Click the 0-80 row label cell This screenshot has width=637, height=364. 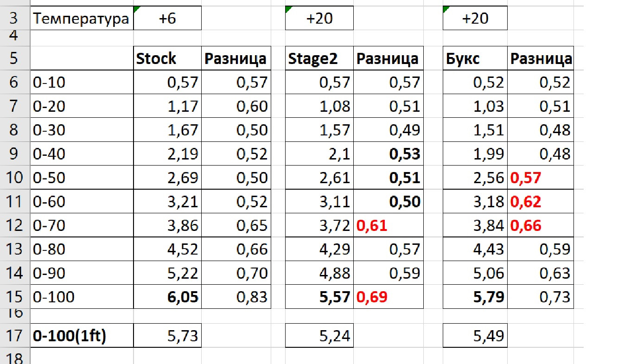82,249
